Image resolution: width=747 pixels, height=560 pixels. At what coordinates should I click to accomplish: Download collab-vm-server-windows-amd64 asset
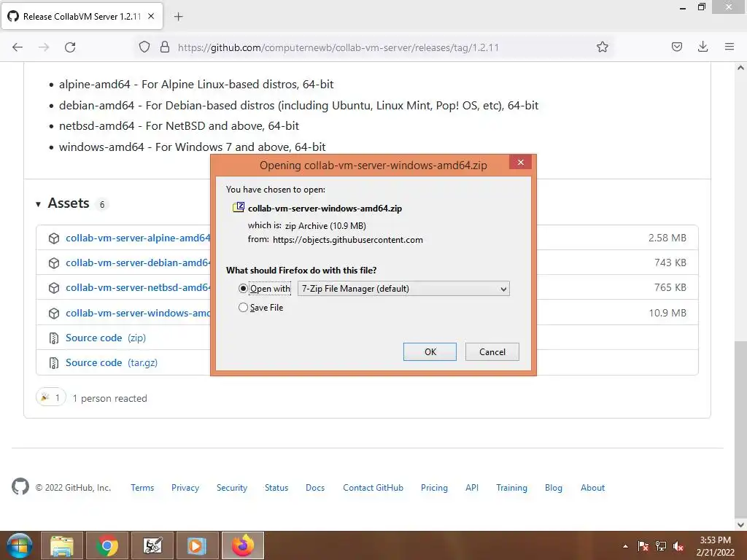coord(138,313)
